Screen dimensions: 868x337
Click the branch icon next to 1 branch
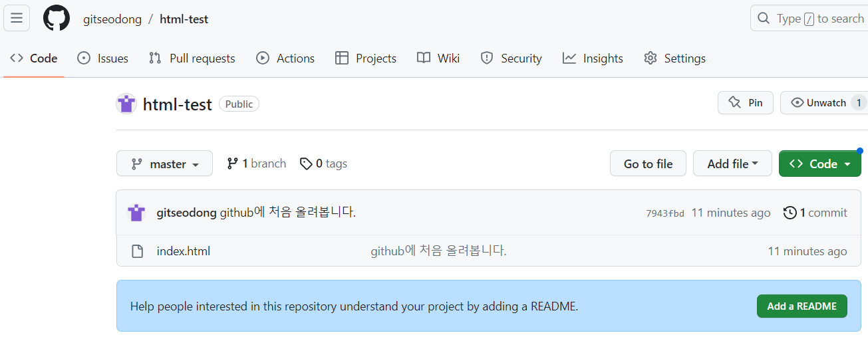pos(233,164)
